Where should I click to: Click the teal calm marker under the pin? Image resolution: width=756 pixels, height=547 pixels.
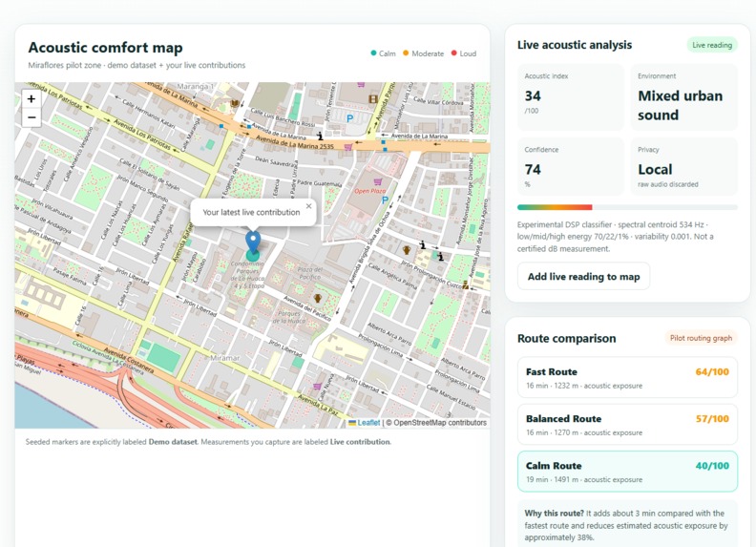click(253, 255)
